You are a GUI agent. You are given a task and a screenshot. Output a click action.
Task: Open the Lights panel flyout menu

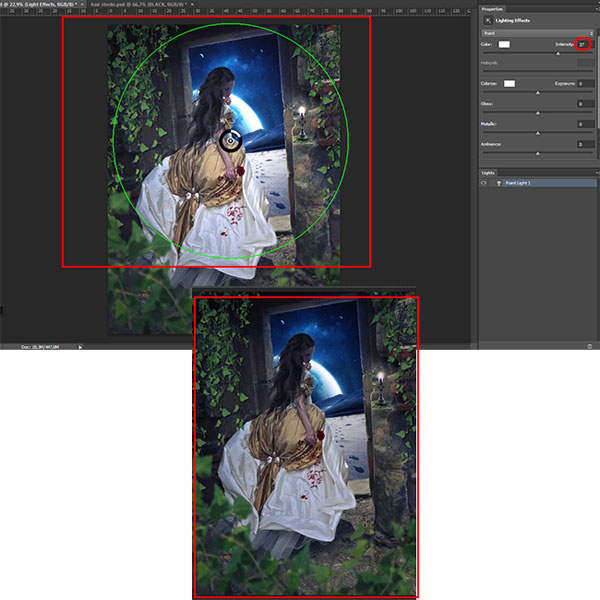click(x=597, y=173)
